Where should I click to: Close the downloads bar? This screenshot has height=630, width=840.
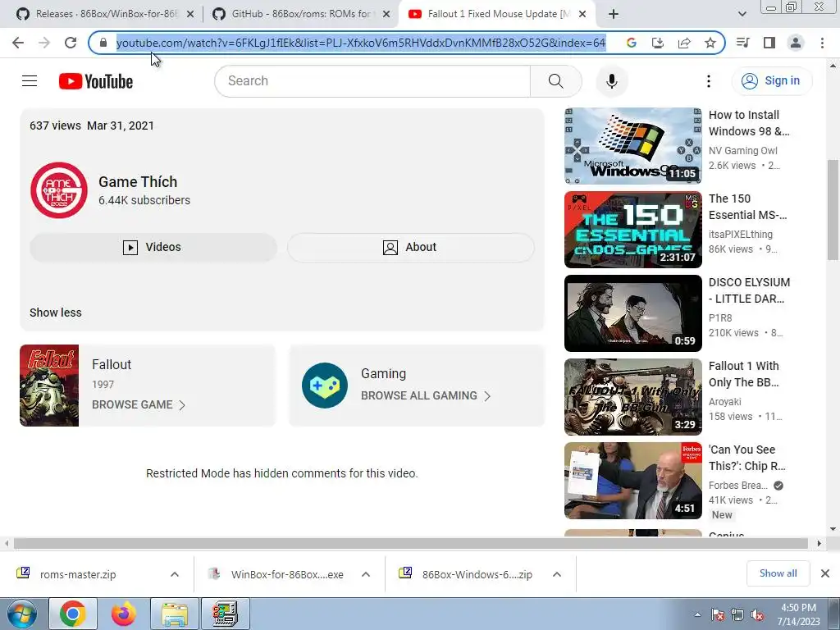pyautogui.click(x=825, y=573)
